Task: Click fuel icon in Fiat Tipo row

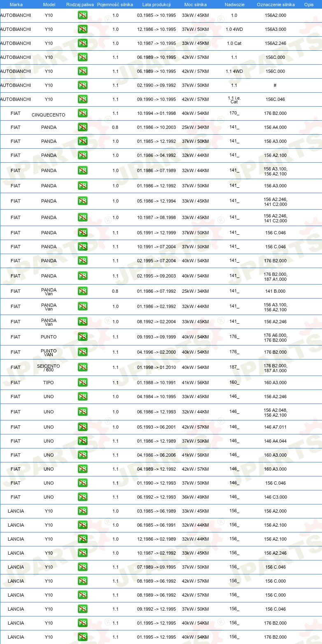Action: [x=82, y=383]
